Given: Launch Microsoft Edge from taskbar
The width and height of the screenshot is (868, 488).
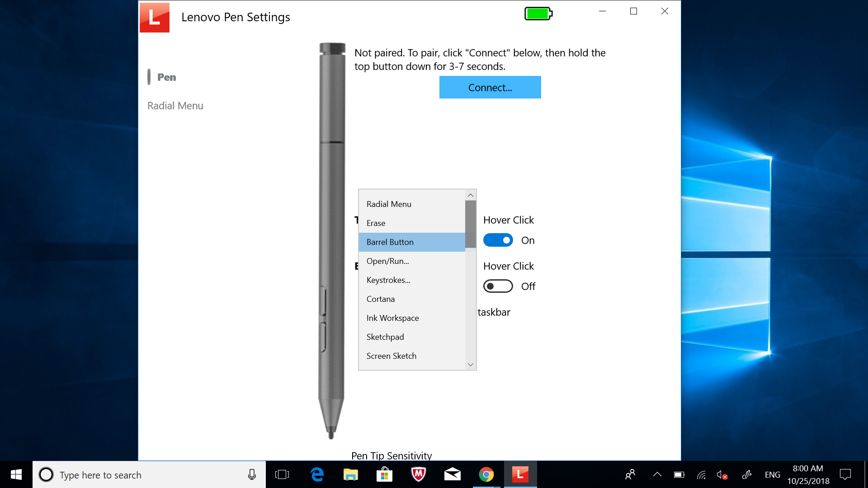Looking at the screenshot, I should click(x=317, y=474).
